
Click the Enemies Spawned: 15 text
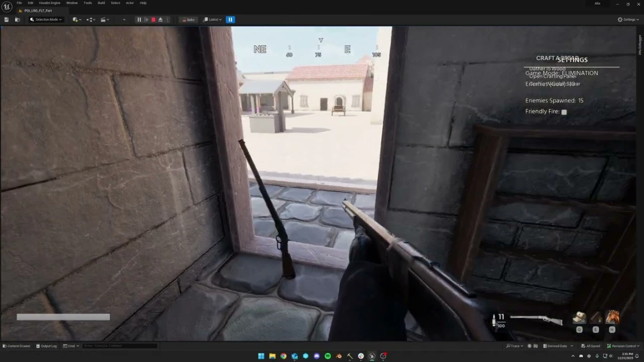(x=554, y=100)
